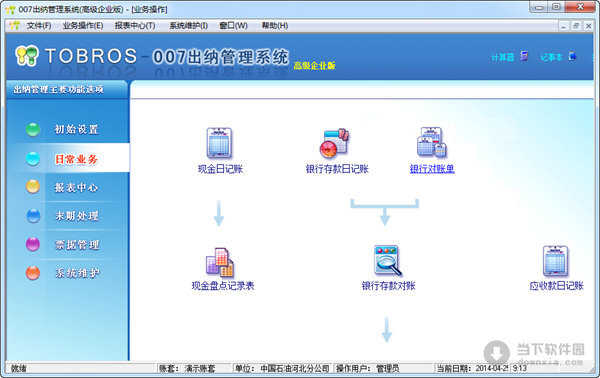
Task: Click the purple ball beside 票据管理
Action: [33, 244]
